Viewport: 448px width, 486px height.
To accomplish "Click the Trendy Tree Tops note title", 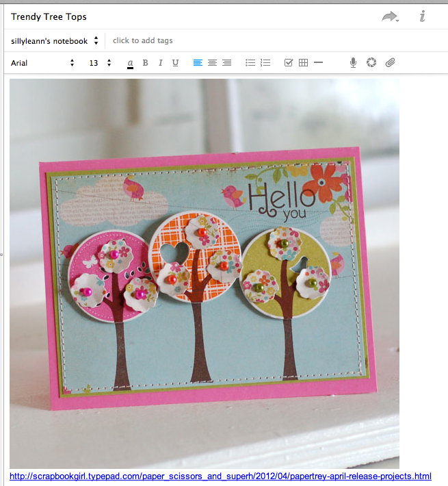I will click(x=49, y=16).
